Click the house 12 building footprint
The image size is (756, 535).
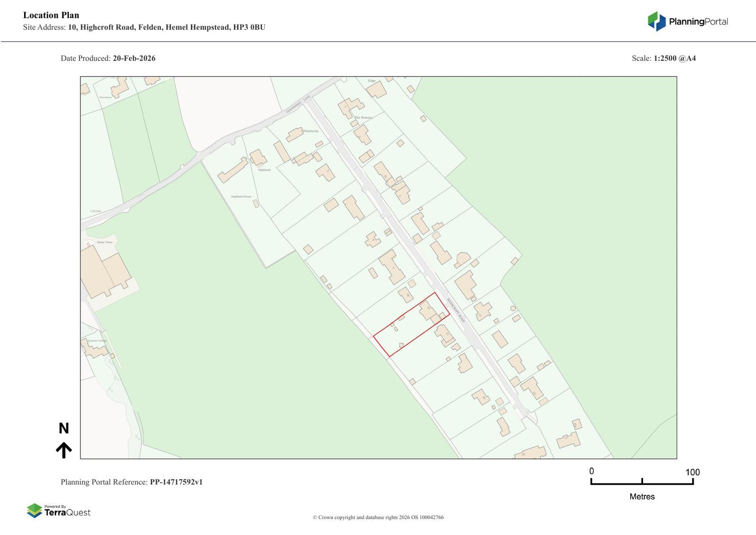click(445, 335)
